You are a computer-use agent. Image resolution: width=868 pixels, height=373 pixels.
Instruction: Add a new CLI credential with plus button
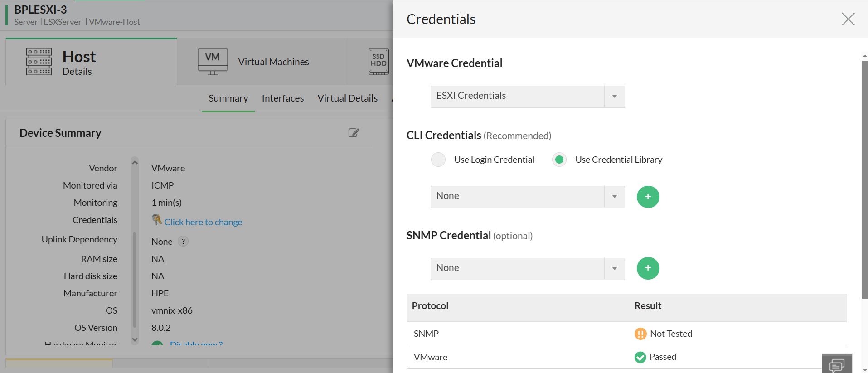tap(648, 197)
